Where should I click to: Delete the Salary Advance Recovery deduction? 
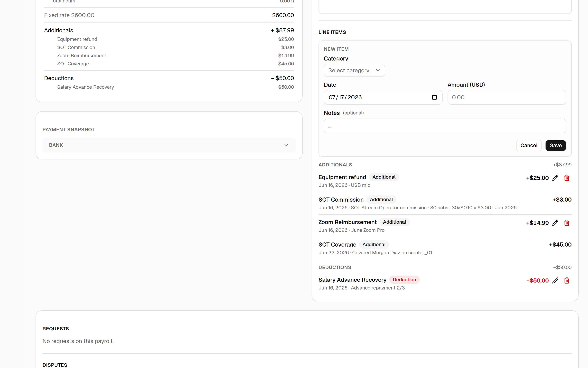pyautogui.click(x=567, y=281)
